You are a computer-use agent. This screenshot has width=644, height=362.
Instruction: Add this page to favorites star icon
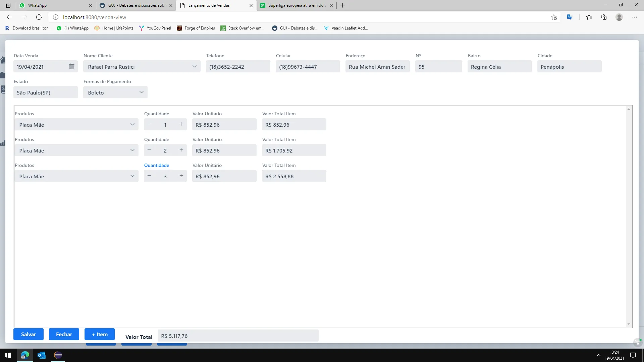(554, 17)
